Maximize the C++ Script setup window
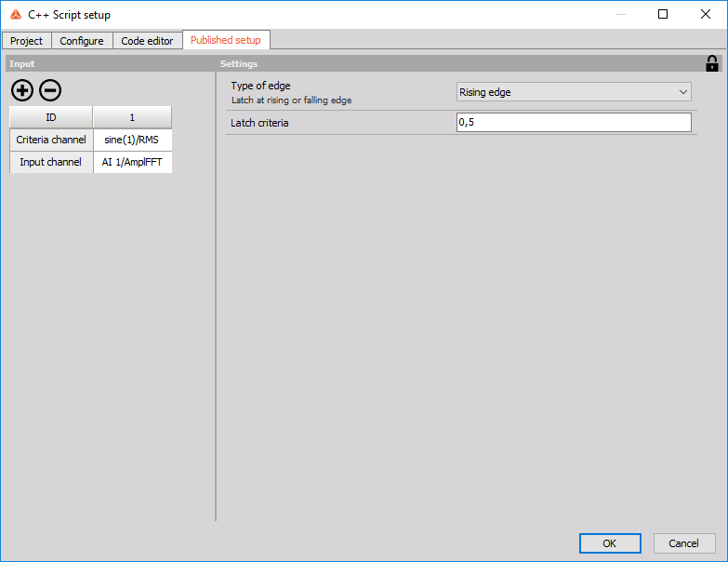The height and width of the screenshot is (562, 728). (x=663, y=14)
